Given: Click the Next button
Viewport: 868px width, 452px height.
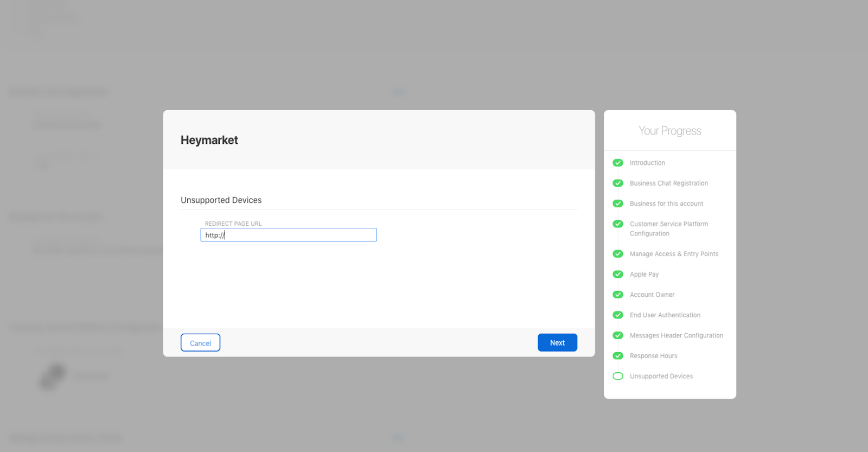Looking at the screenshot, I should 557,342.
